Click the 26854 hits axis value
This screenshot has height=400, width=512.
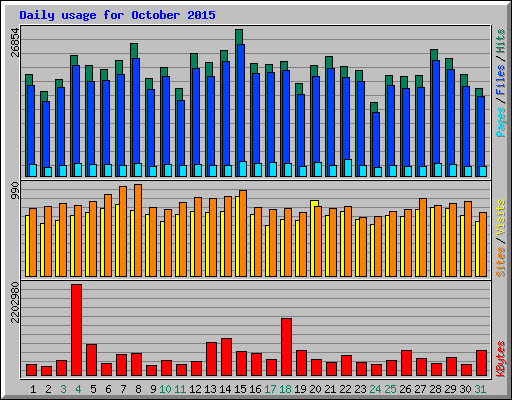pyautogui.click(x=15, y=42)
